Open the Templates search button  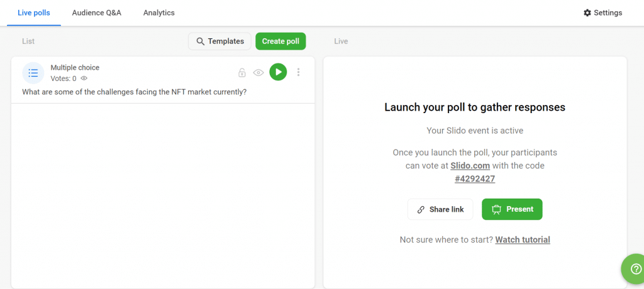(x=219, y=41)
